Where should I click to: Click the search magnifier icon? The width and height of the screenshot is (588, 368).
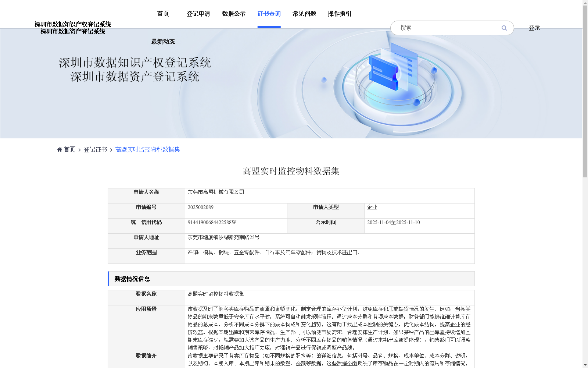(x=504, y=28)
